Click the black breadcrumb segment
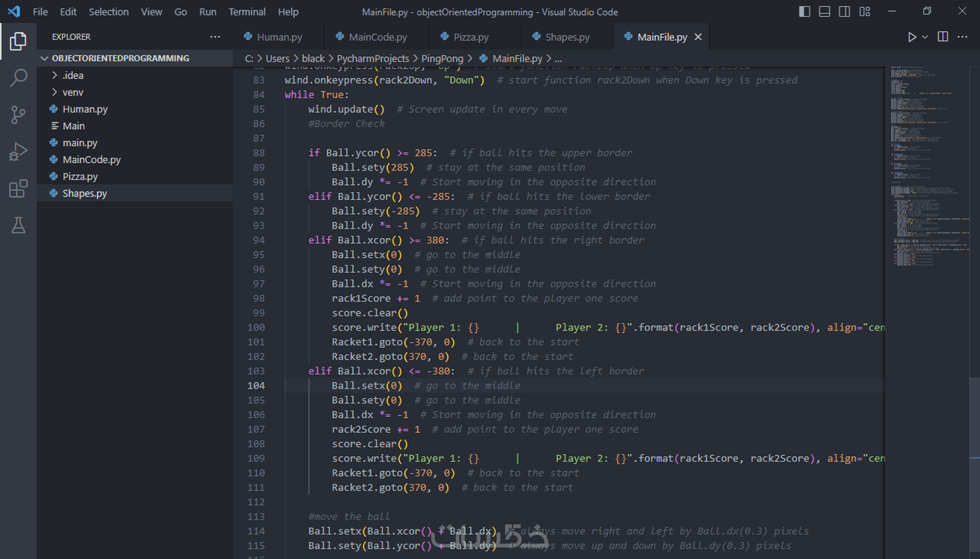Image resolution: width=980 pixels, height=559 pixels. tap(313, 58)
